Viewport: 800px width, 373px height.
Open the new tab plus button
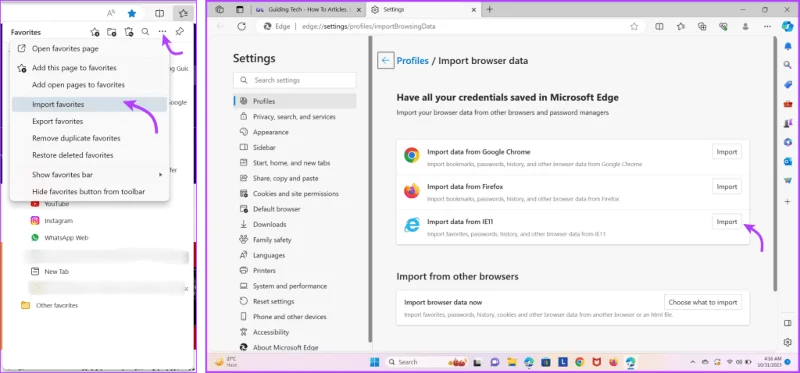tap(489, 10)
